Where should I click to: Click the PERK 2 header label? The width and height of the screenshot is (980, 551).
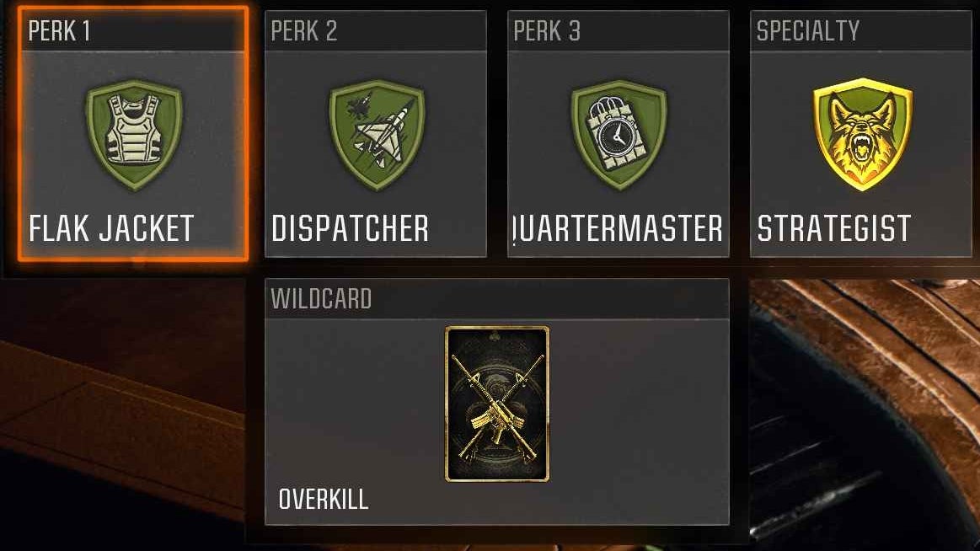pos(303,30)
